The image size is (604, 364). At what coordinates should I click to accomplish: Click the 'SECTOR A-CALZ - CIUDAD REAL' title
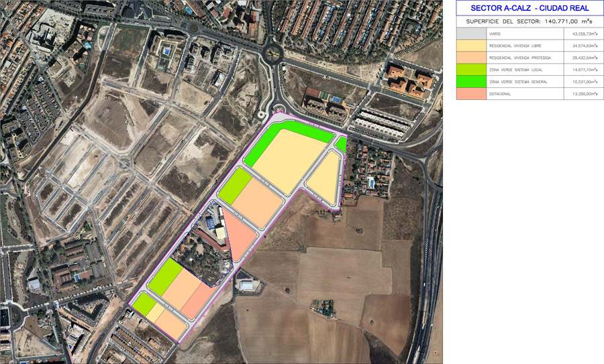click(530, 8)
